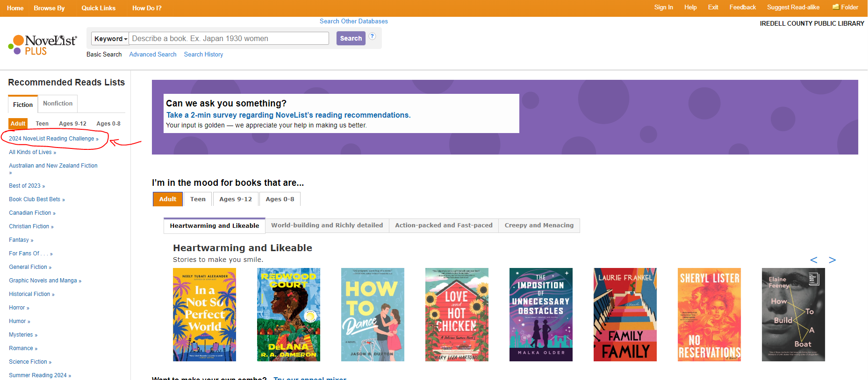Open the Fantasy list
Viewport: 868px width, 380px height.
pos(21,240)
